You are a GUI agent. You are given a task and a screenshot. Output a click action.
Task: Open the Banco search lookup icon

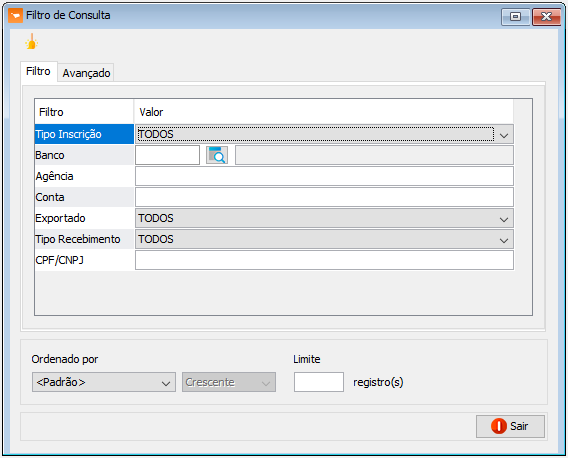[217, 155]
